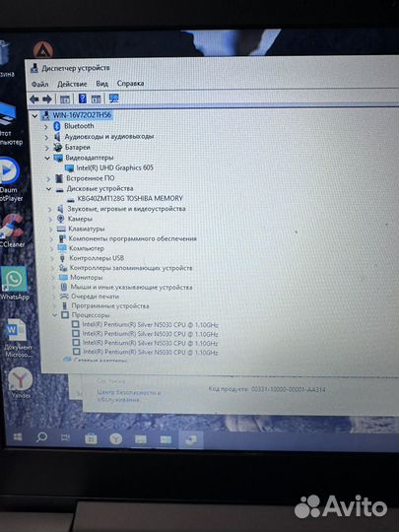Click the Диспетчер устройств window title
This screenshot has height=532, width=399.
pos(75,68)
